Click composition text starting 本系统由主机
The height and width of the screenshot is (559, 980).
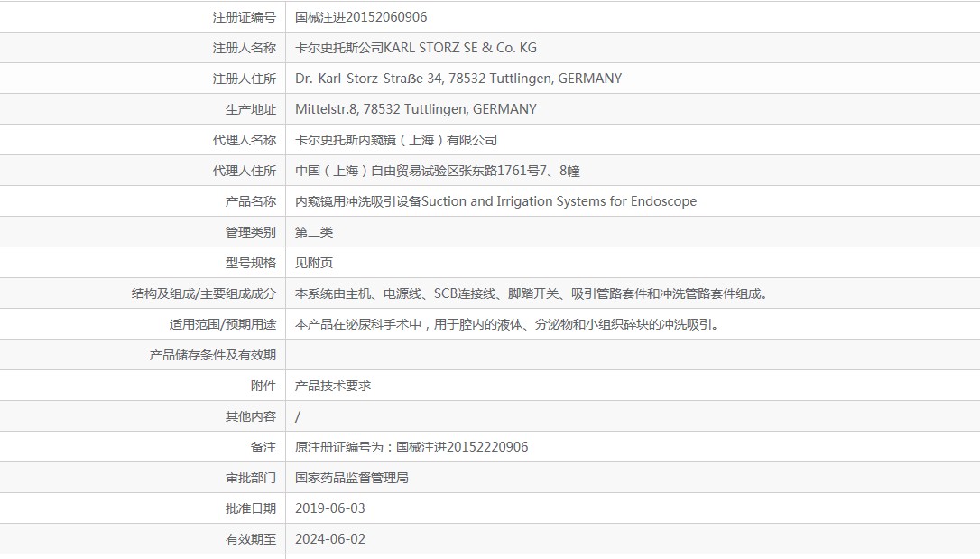point(532,293)
